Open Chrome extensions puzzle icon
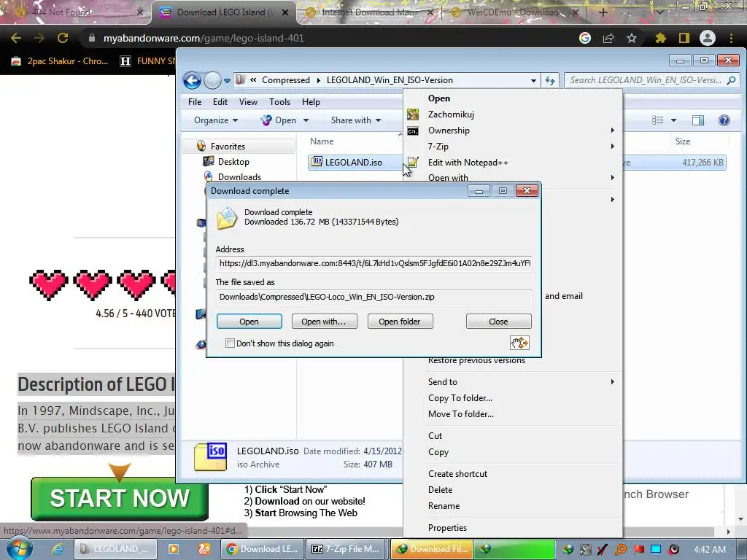 (661, 38)
